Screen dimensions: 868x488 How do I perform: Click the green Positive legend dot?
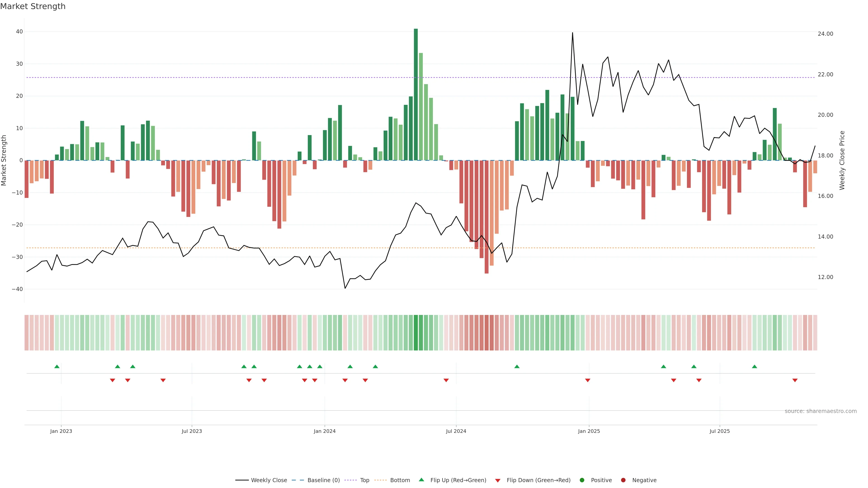(x=582, y=480)
